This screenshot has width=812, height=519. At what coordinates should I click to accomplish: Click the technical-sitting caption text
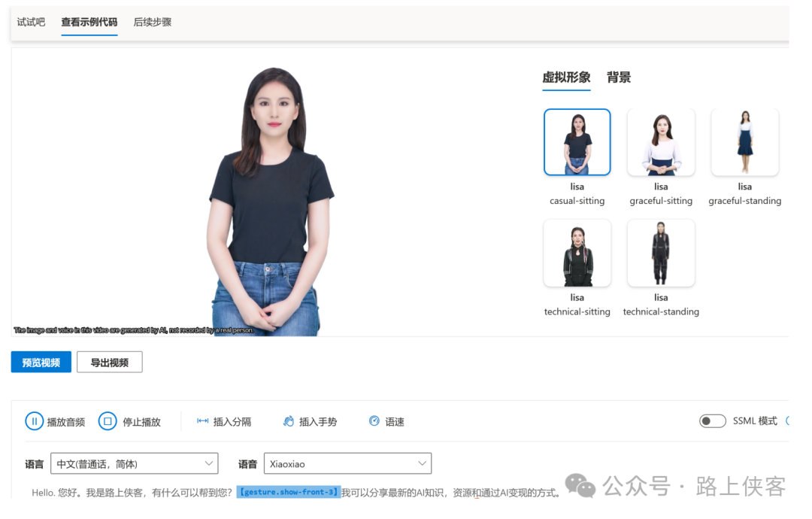[577, 312]
